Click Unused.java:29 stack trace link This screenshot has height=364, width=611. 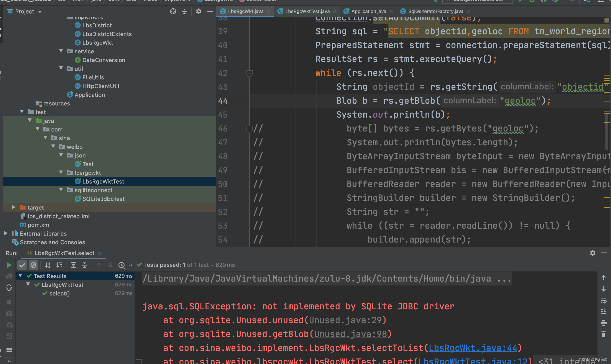coord(345,320)
